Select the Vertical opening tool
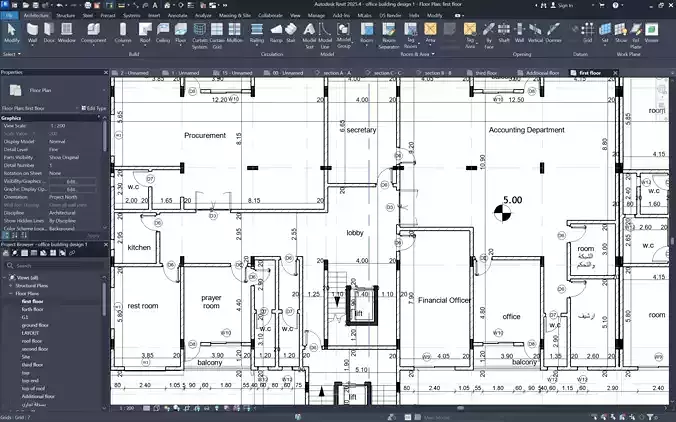 coord(535,32)
